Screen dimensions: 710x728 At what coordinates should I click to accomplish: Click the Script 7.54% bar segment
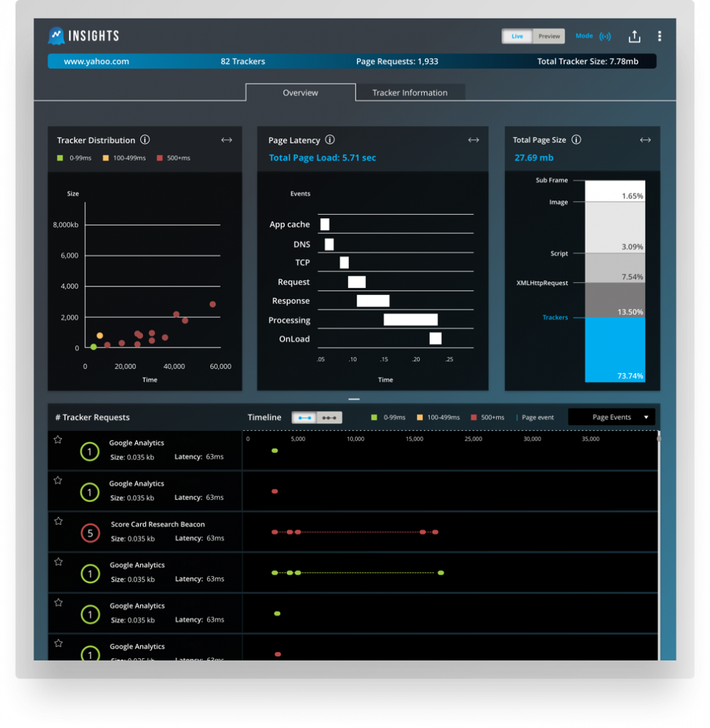[x=615, y=268]
